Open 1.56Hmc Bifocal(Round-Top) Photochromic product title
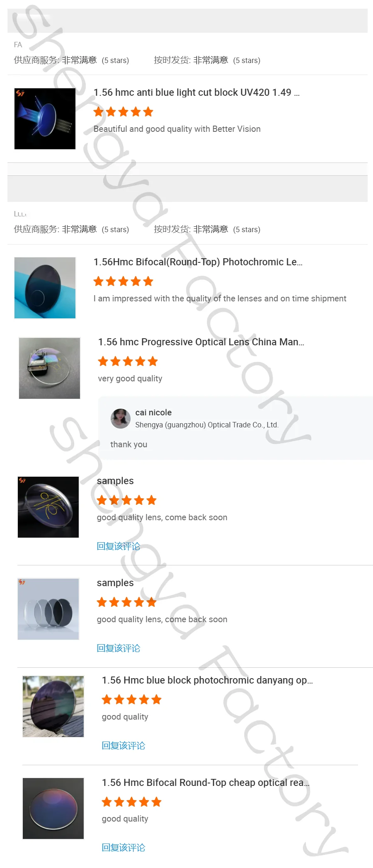This screenshot has height=868, width=373. (198, 262)
